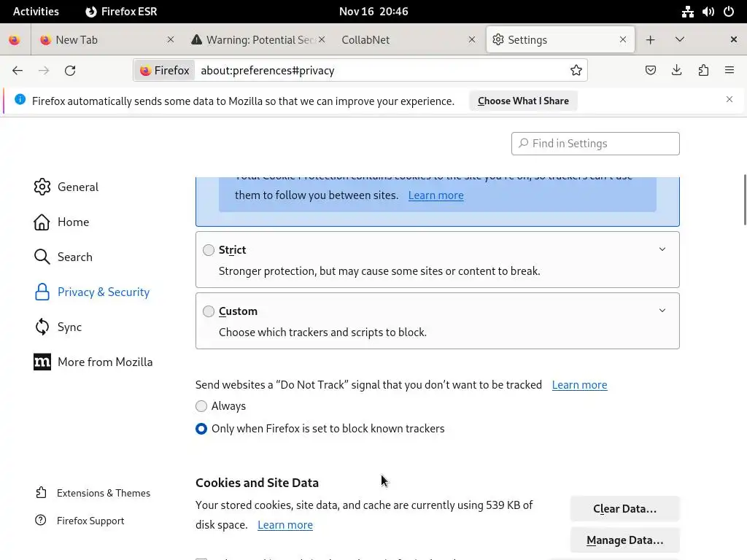Image resolution: width=747 pixels, height=560 pixels.
Task: Open the list all tabs dropdown
Action: pos(680,40)
